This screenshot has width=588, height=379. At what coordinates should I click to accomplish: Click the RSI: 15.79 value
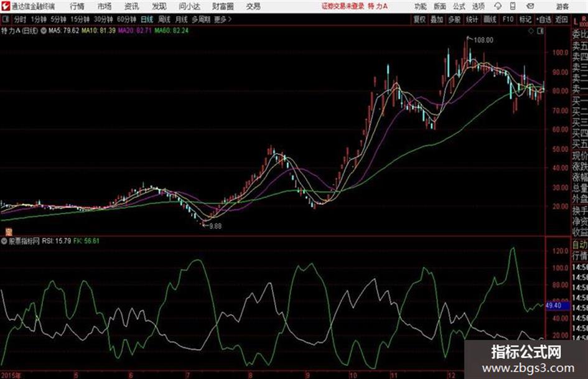56,241
